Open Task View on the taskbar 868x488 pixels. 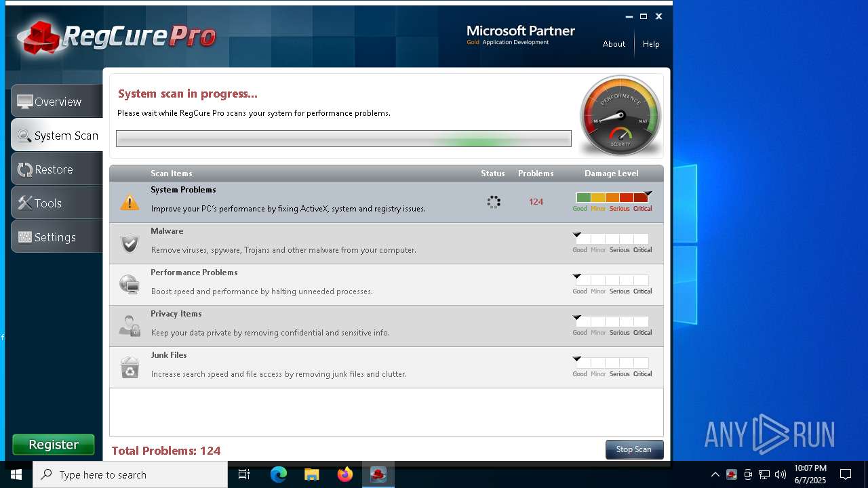[244, 474]
